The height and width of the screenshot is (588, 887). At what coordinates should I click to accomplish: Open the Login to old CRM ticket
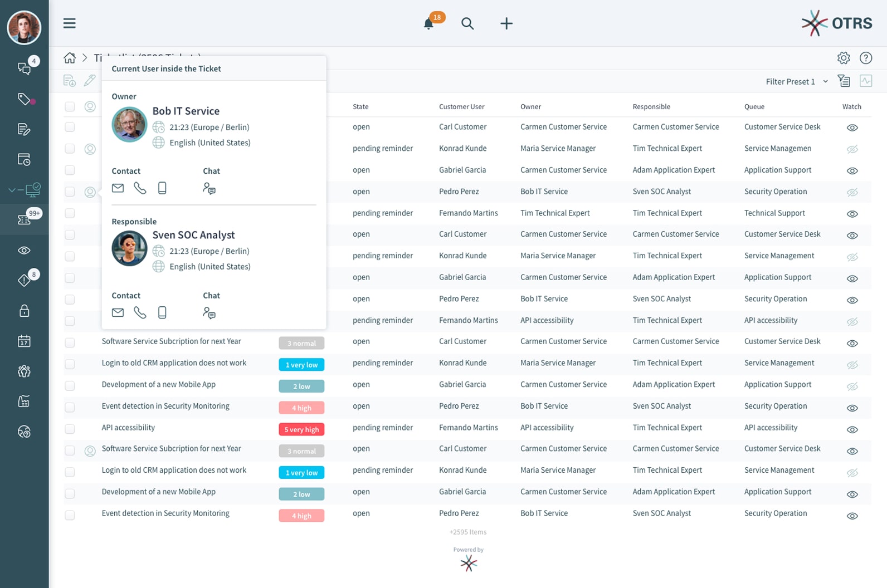coord(174,363)
